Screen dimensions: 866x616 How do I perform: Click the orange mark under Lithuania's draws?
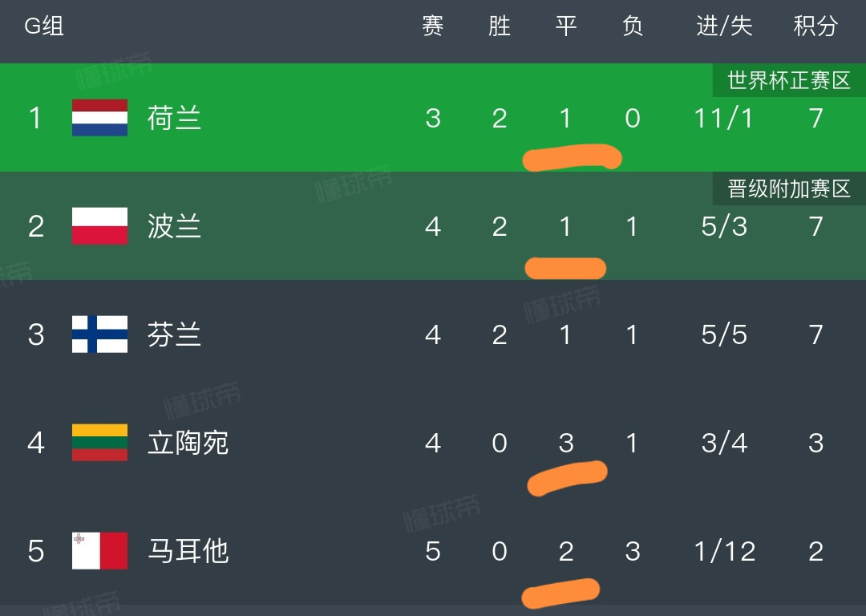pyautogui.click(x=567, y=477)
